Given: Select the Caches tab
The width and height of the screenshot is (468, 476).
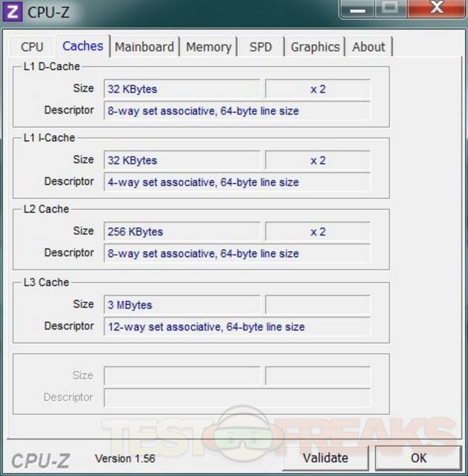Looking at the screenshot, I should [82, 46].
